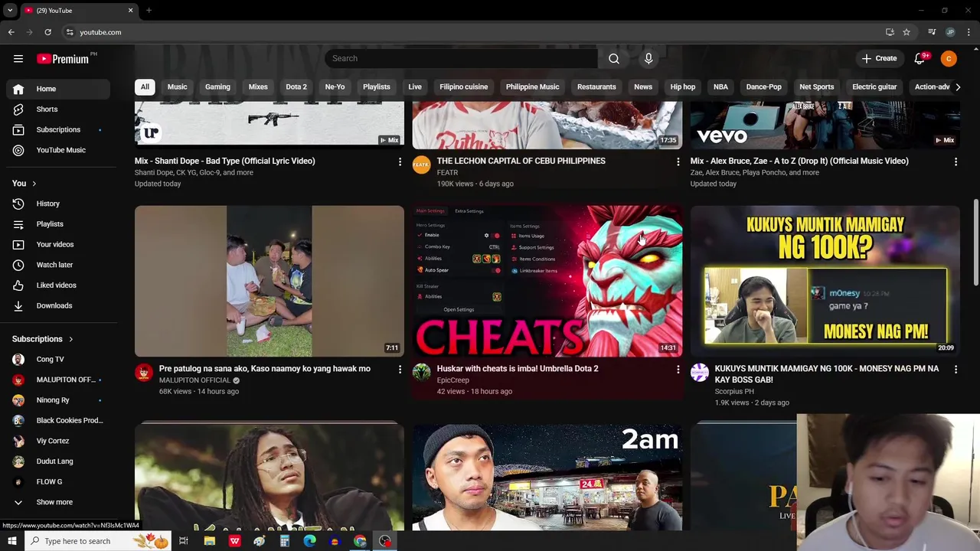Open more options for Alex Bruce mix

[955, 161]
